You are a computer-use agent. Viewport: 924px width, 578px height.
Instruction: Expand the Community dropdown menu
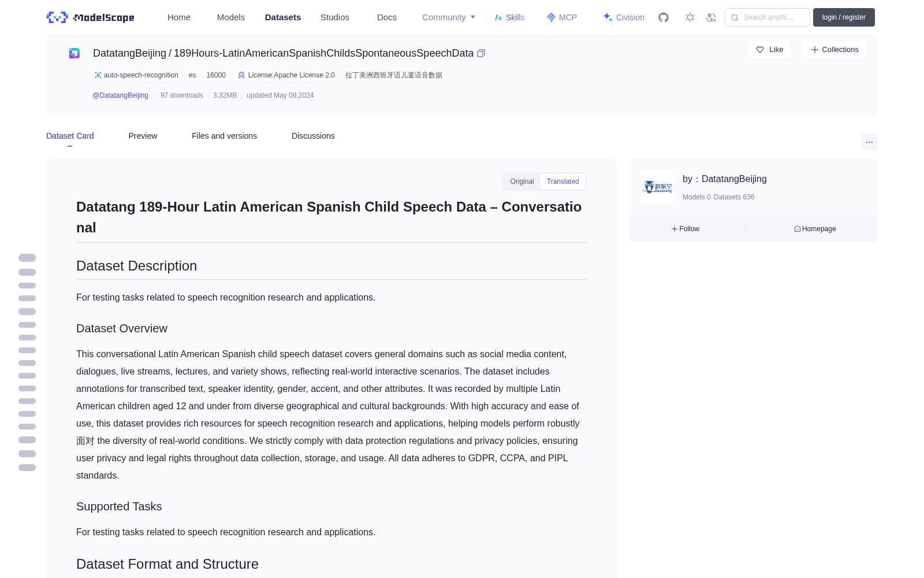tap(449, 17)
